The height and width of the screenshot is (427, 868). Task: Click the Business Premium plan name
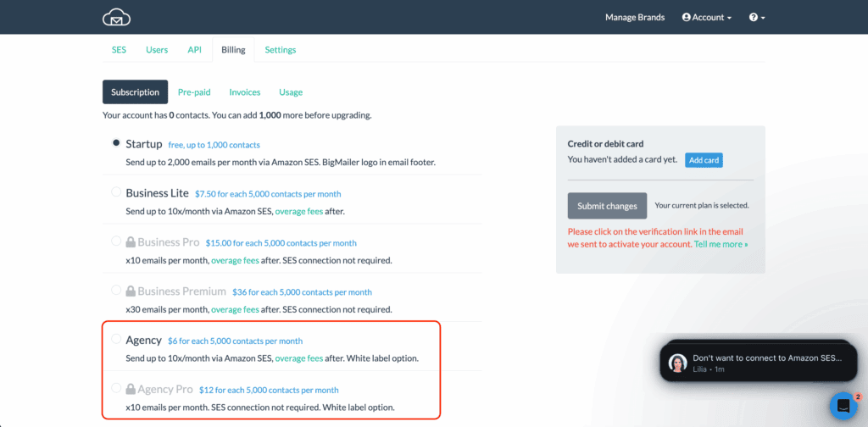point(181,291)
